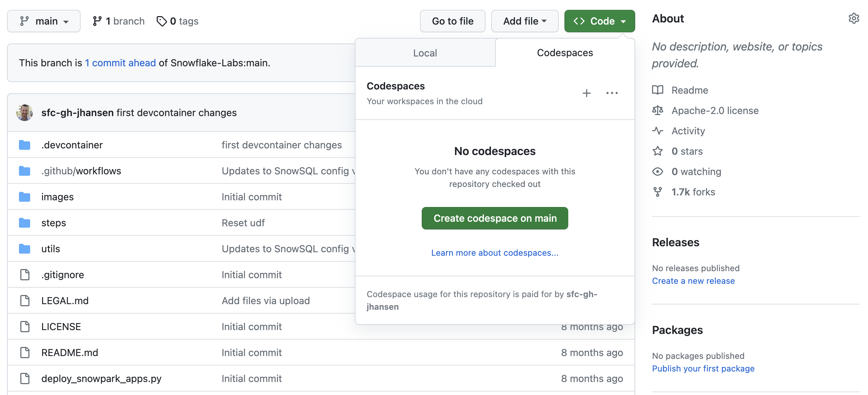Expand the Add file dropdown
The width and height of the screenshot is (868, 395).
point(525,21)
